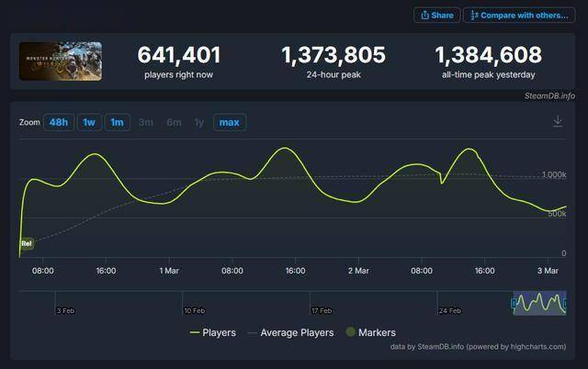Click the 3 Mar axis label
Screen dimensions: 588x369
tap(548, 271)
